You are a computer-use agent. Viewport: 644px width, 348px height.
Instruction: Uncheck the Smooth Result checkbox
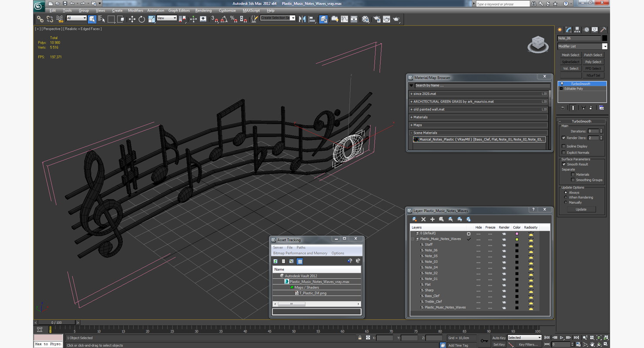(564, 164)
